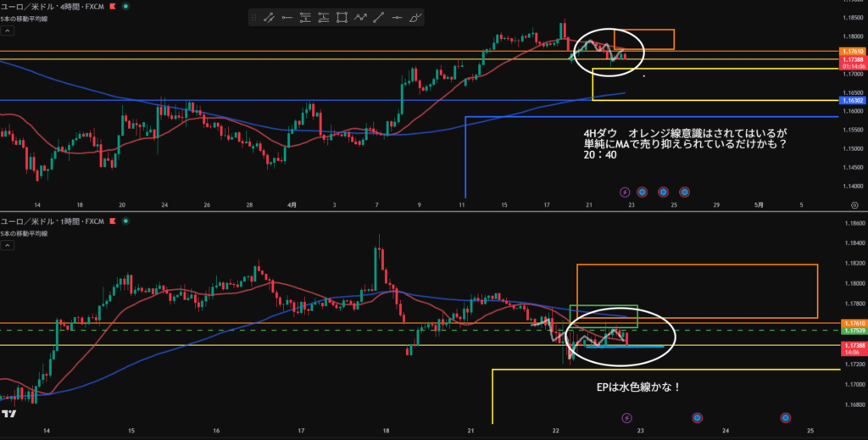Open the 5本の移動平均線 indicator on upper chart
This screenshot has width=868, height=440.
[24, 19]
